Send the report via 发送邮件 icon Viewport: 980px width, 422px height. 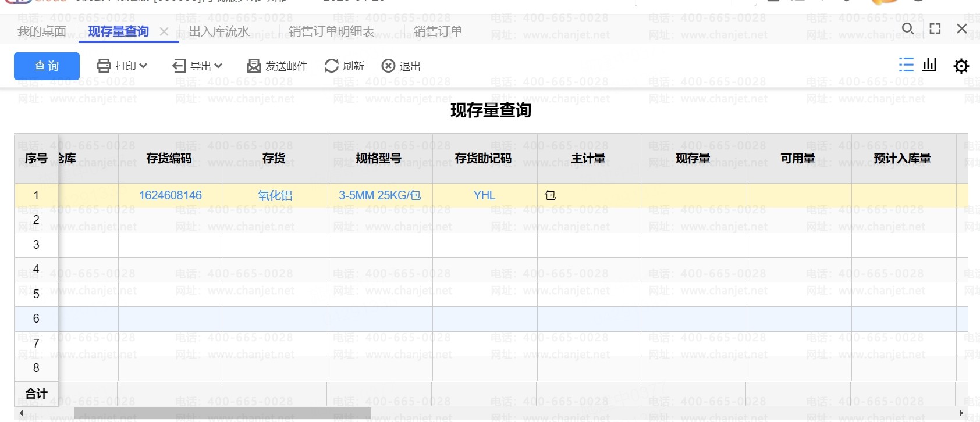coord(254,66)
